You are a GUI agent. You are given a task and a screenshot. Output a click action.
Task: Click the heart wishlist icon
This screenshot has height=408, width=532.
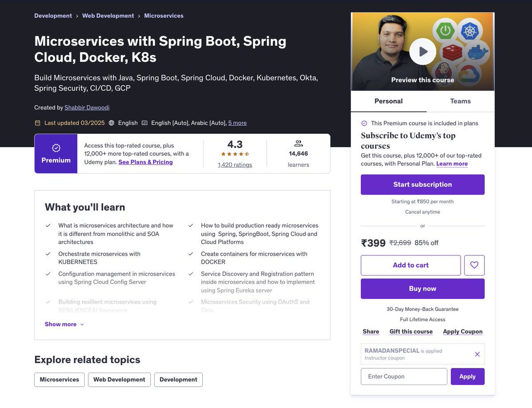coord(474,265)
